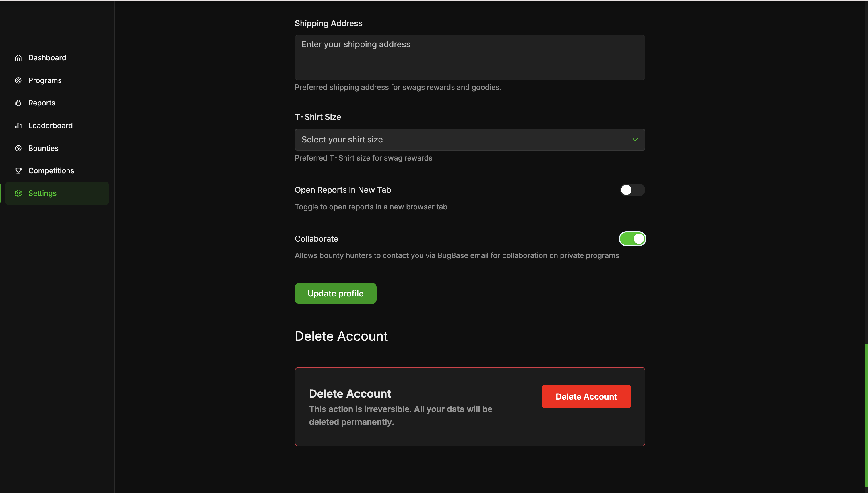Select Reports label in the sidebar
The image size is (868, 493).
(42, 103)
